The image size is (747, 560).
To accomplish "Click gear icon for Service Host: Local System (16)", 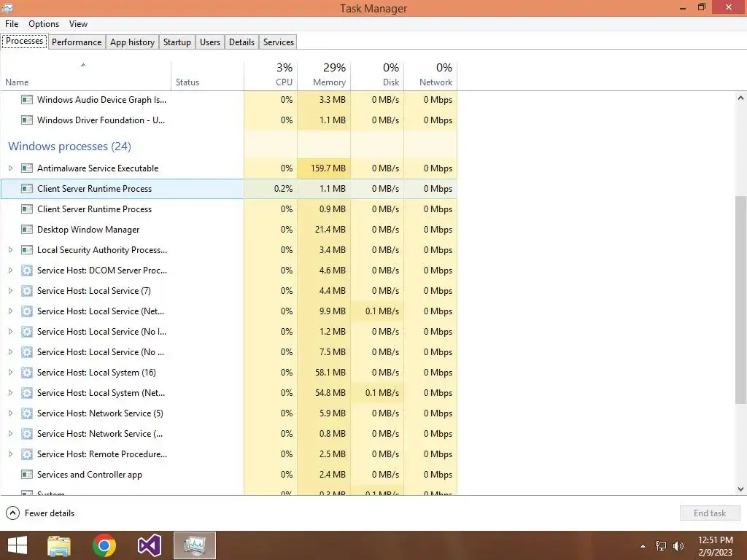I will pos(27,373).
